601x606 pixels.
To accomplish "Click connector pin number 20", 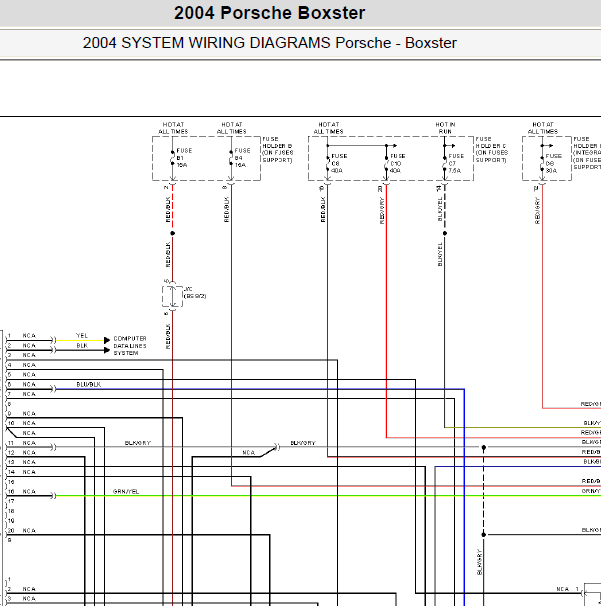I will coord(11,530).
